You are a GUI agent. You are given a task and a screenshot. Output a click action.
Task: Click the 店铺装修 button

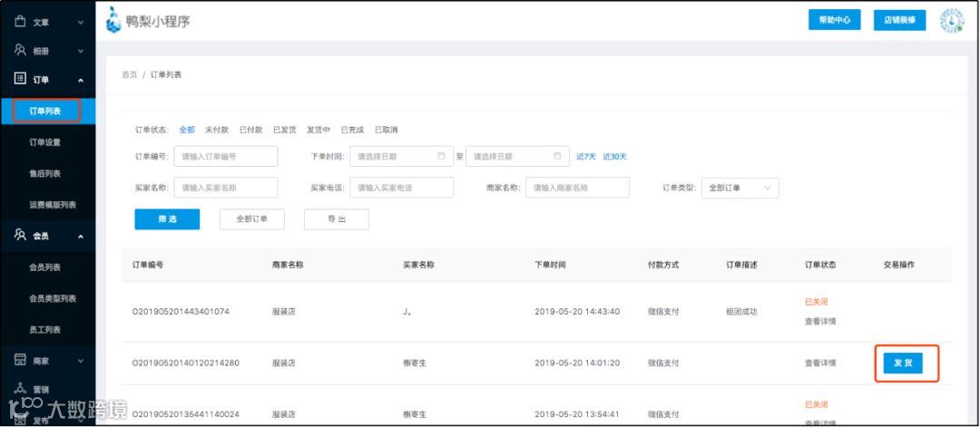point(899,20)
